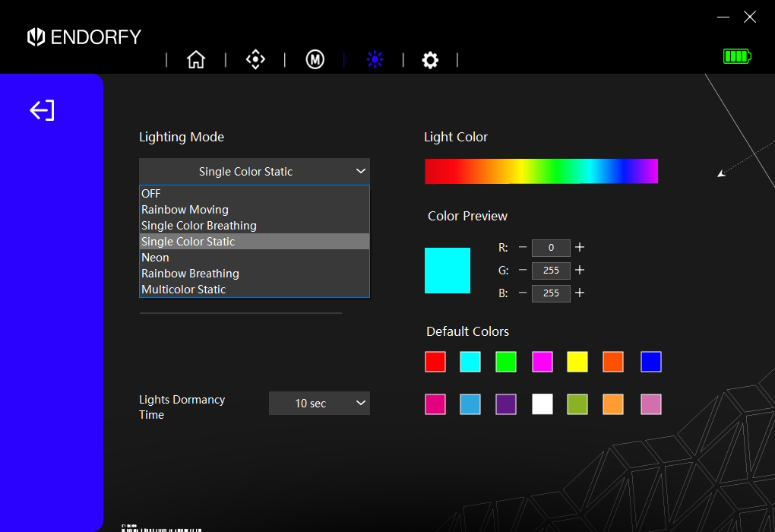The image size is (775, 532).
Task: Click the ENDORFY logo
Action: [x=84, y=36]
